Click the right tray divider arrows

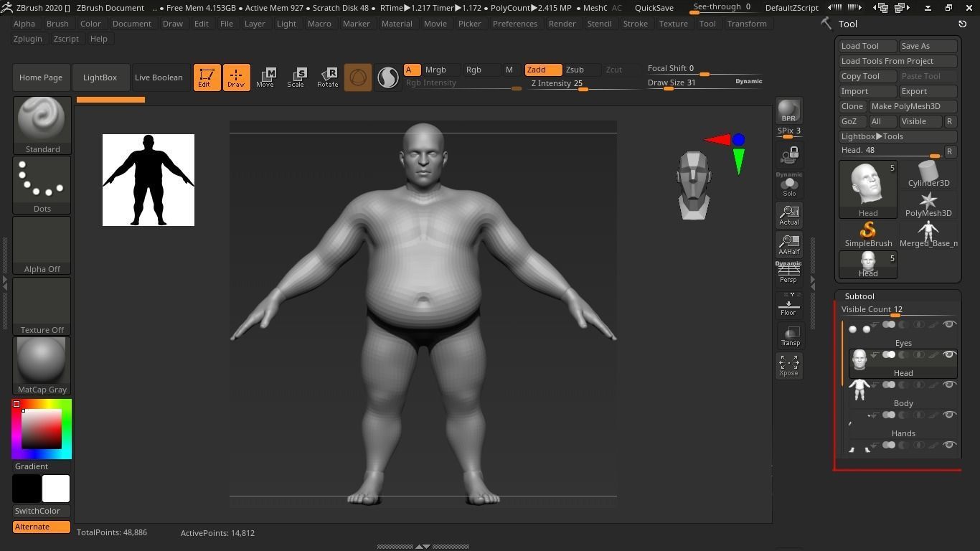pyautogui.click(x=813, y=283)
